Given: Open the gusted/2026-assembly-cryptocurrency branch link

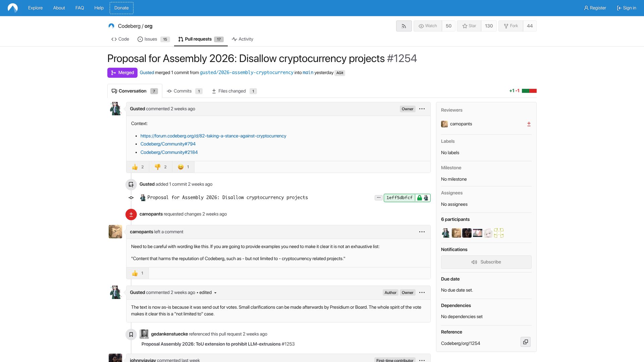Looking at the screenshot, I should click(x=247, y=73).
